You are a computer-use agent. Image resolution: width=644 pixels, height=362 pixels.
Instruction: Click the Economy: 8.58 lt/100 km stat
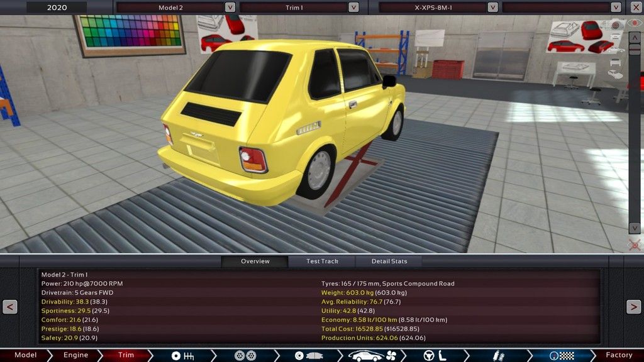384,320
